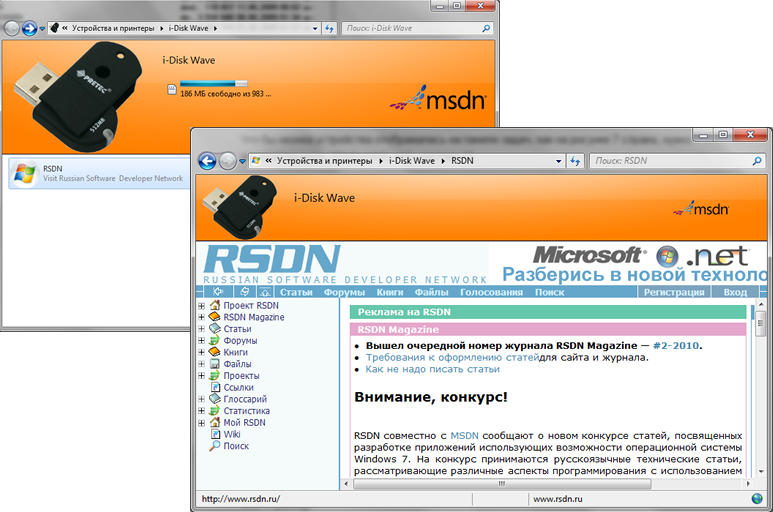773x512 pixels.
Task: Expand 'Статьи' tree node
Action: pyautogui.click(x=201, y=329)
